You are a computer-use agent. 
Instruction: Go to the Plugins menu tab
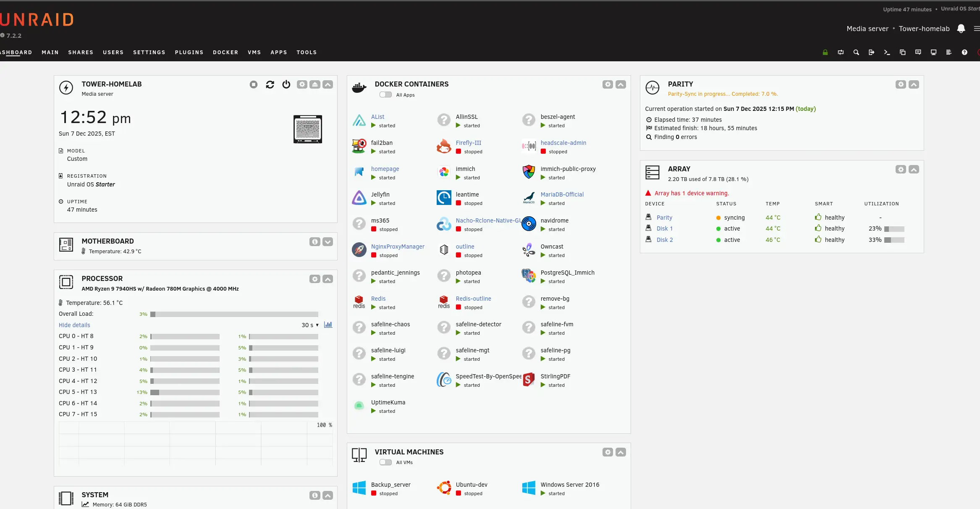coord(189,52)
